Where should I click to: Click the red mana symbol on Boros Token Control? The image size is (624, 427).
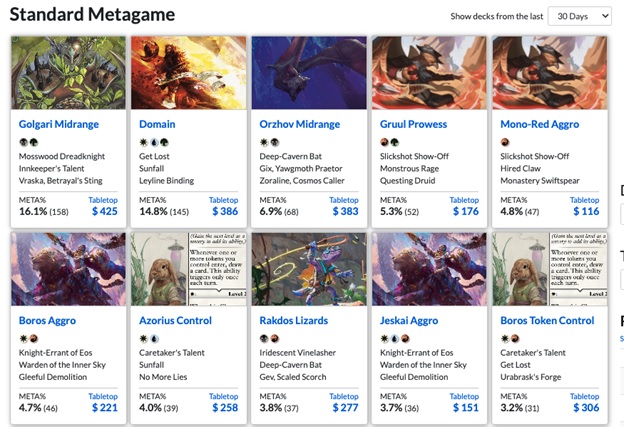click(x=512, y=338)
